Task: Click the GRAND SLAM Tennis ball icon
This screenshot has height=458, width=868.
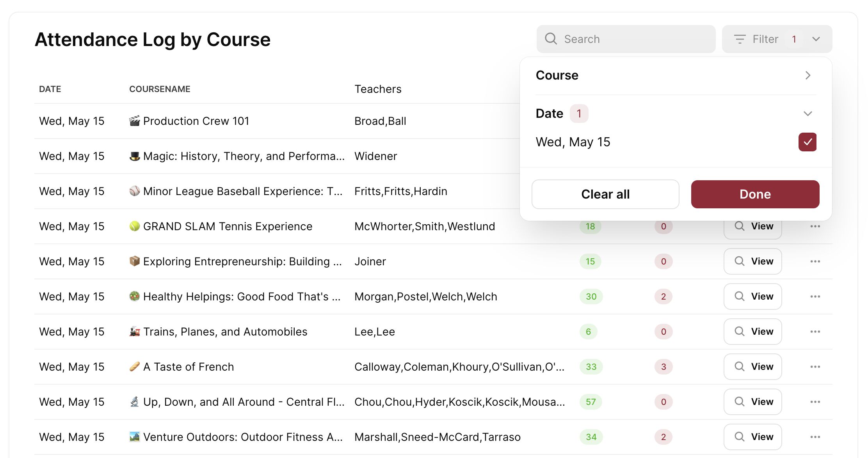Action: (134, 226)
